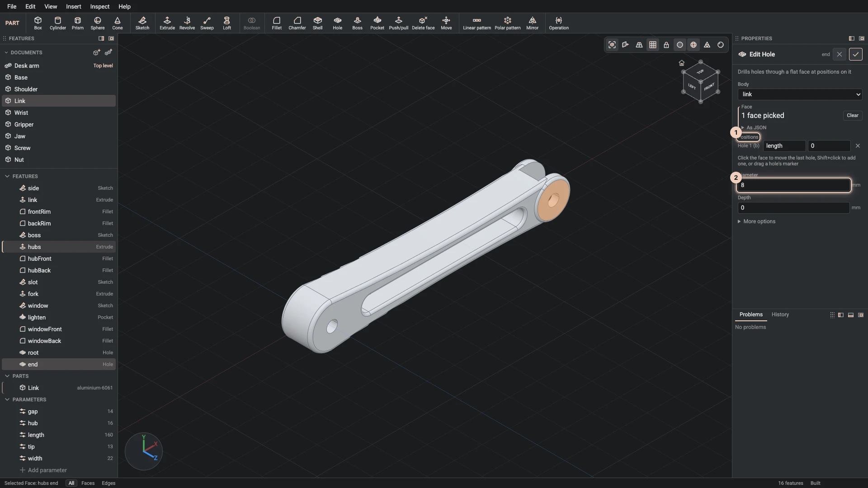868x488 pixels.
Task: Apply the Fillet toolbar tool
Action: [x=277, y=23]
